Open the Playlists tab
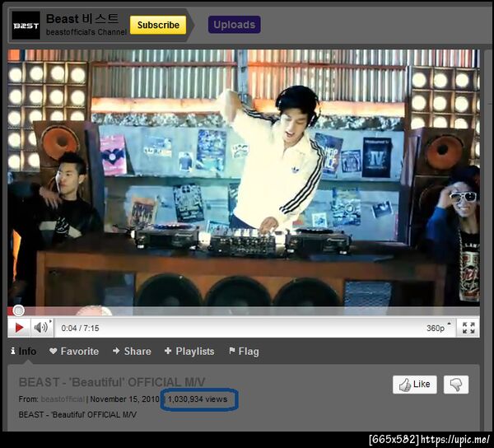The width and height of the screenshot is (494, 448). pyautogui.click(x=189, y=352)
